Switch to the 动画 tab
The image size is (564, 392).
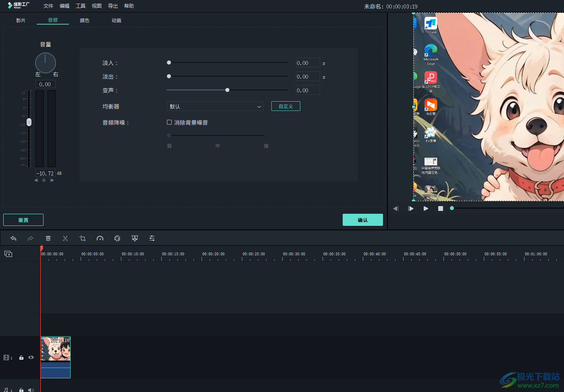(117, 20)
